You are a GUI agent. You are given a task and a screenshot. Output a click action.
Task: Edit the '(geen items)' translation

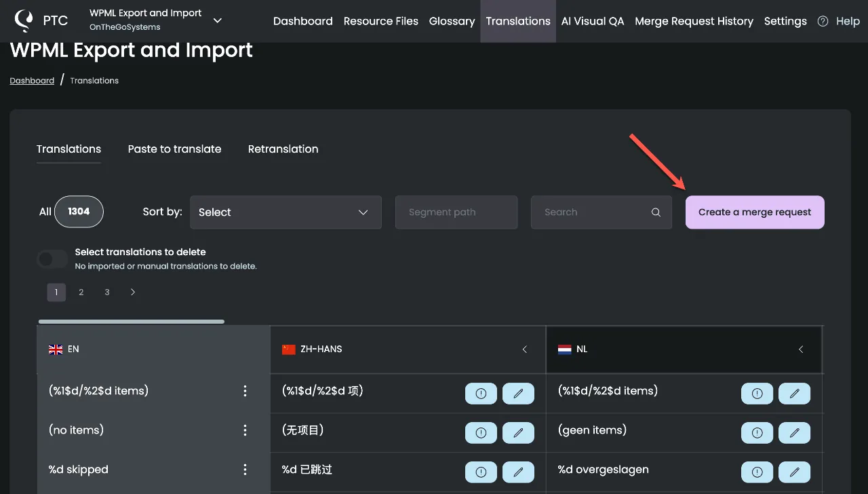point(794,433)
